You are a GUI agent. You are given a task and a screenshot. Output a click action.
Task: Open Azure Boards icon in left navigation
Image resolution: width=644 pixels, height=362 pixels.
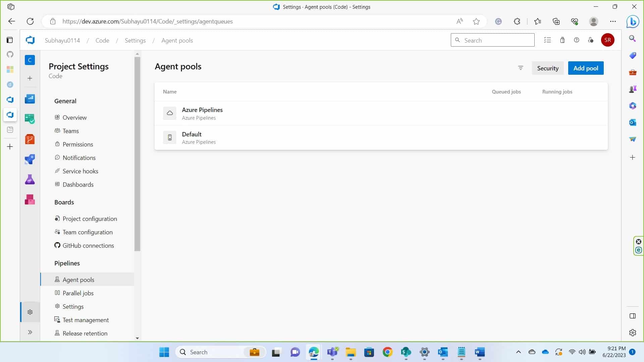tap(30, 119)
